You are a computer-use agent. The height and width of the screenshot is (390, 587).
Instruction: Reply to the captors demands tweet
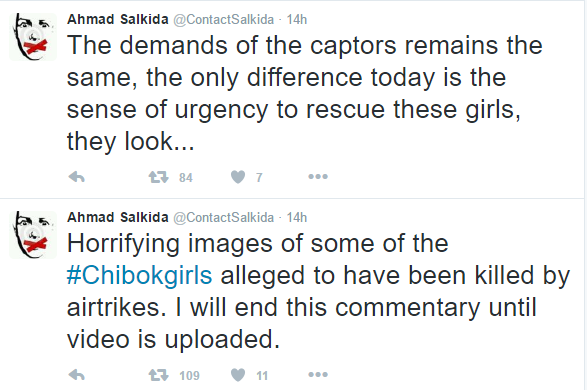point(77,177)
